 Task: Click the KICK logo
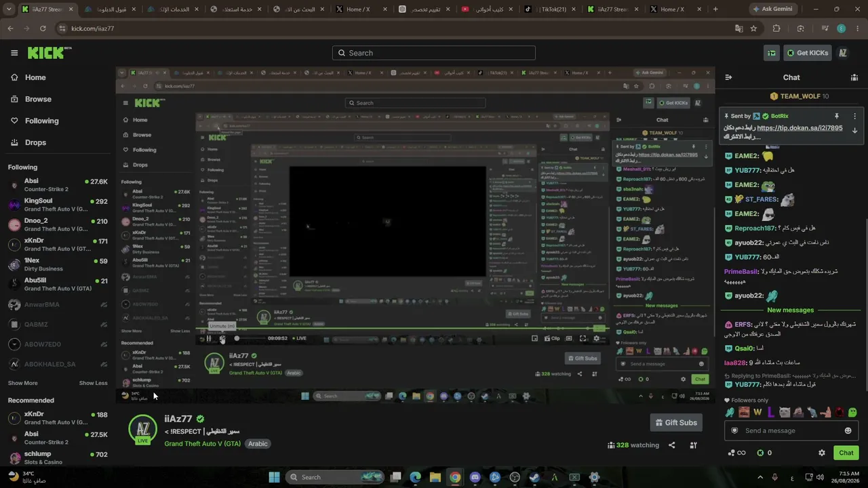coord(50,52)
